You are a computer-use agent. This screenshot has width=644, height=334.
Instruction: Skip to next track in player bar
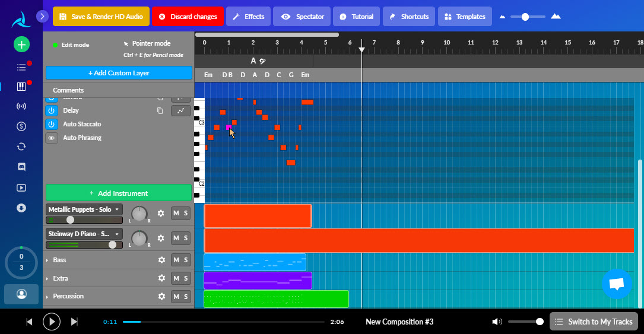pos(74,322)
